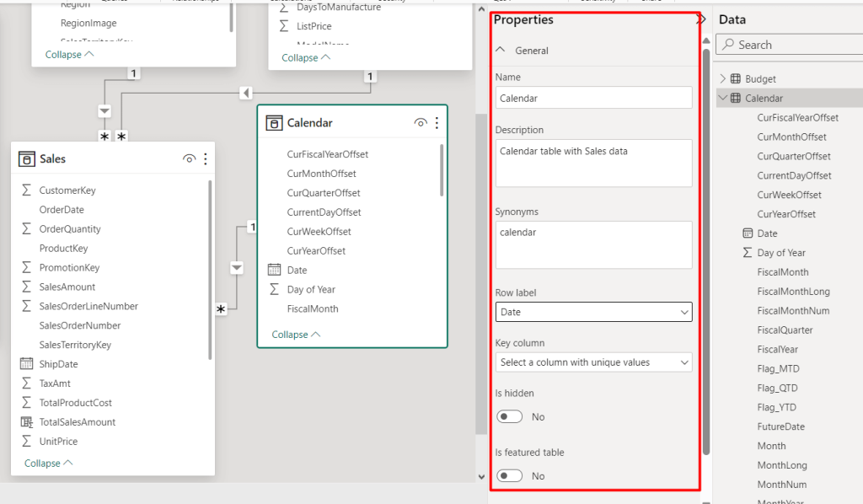Click the sigma icon beside ListPrice
Screen dimensions: 863x504
click(284, 26)
